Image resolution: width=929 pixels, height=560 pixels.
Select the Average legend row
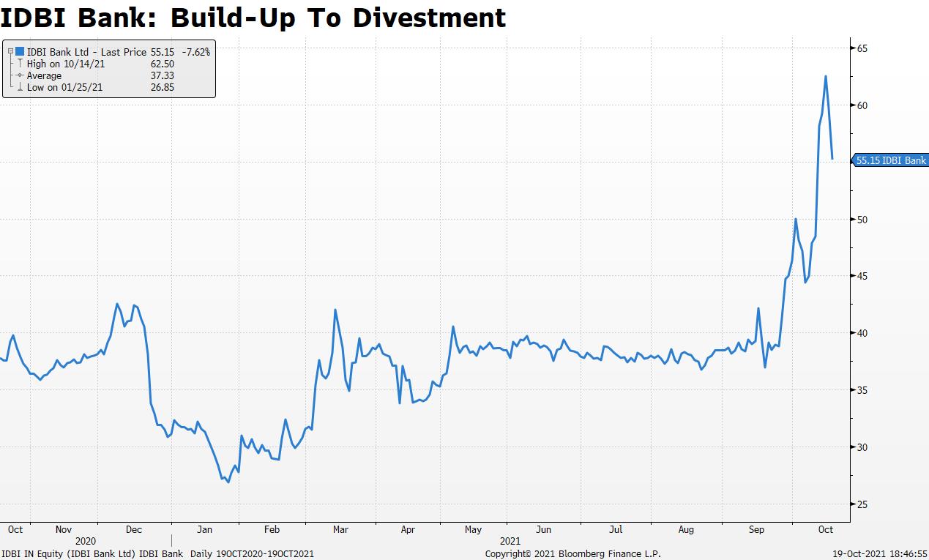pos(44,75)
